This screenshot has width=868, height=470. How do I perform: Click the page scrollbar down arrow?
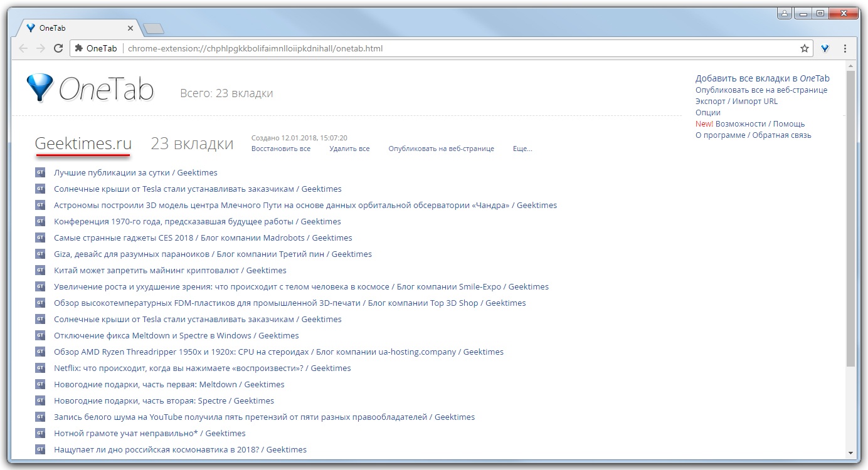[850, 452]
